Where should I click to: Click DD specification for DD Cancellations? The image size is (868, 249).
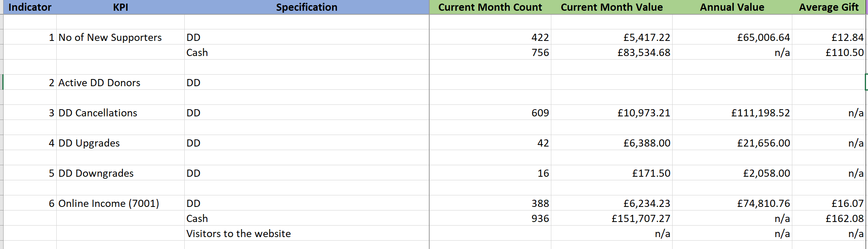(x=307, y=112)
